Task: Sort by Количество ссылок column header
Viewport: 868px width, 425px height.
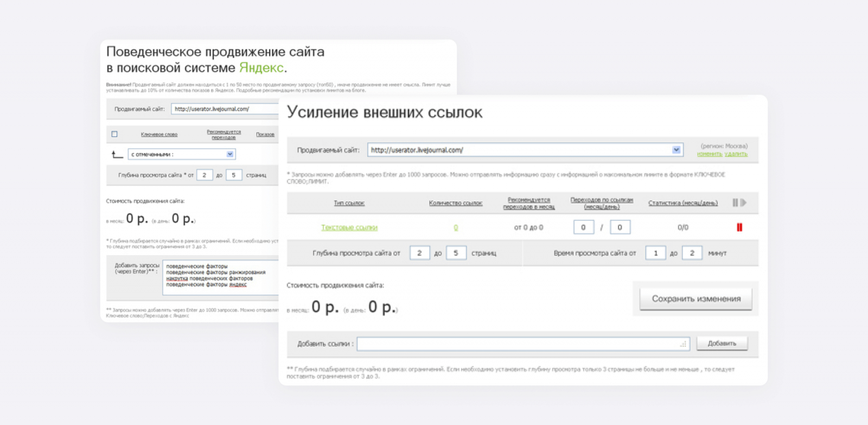Action: (x=455, y=203)
